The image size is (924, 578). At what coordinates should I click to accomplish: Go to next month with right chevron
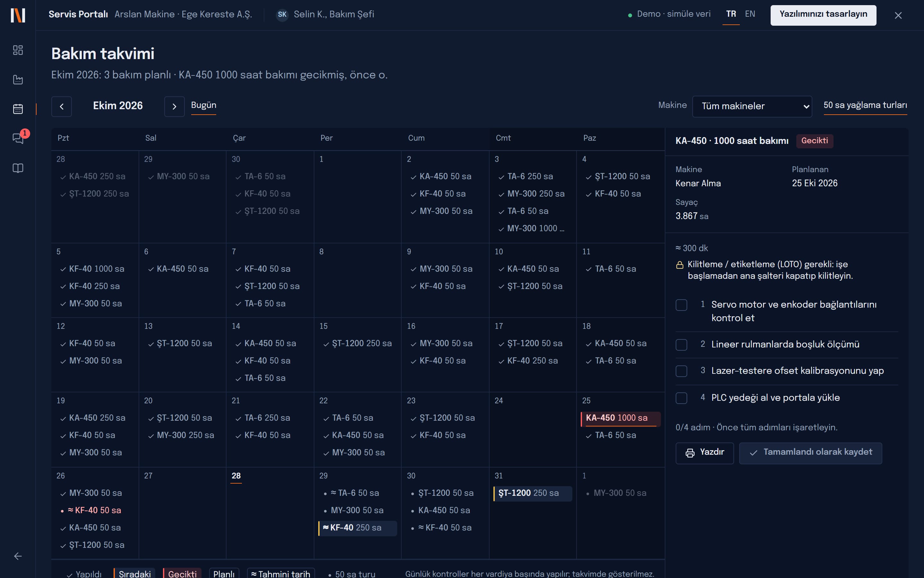pyautogui.click(x=174, y=106)
